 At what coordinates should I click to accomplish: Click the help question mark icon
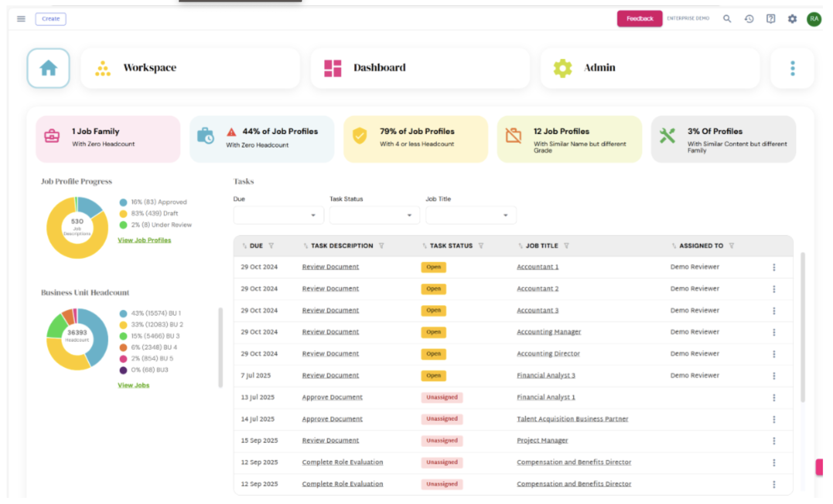pos(770,19)
